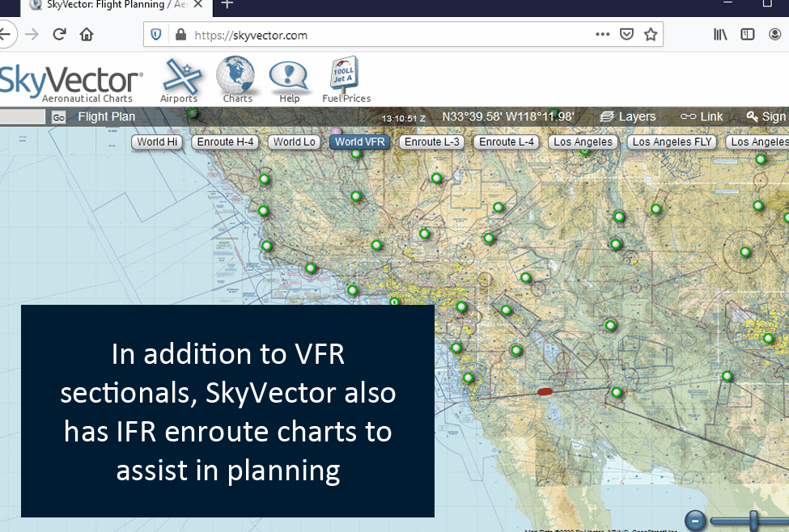Click the airport search field beside Go
The height and width of the screenshot is (532, 789).
(23, 116)
